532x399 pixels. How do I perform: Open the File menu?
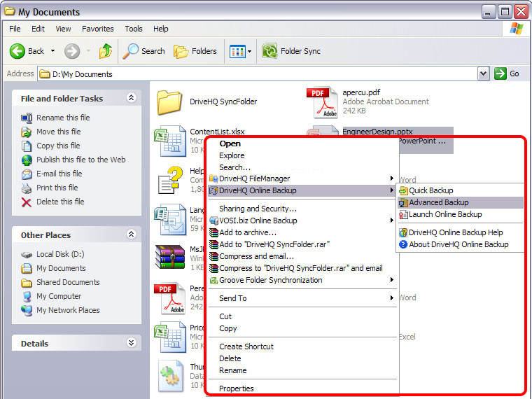15,29
